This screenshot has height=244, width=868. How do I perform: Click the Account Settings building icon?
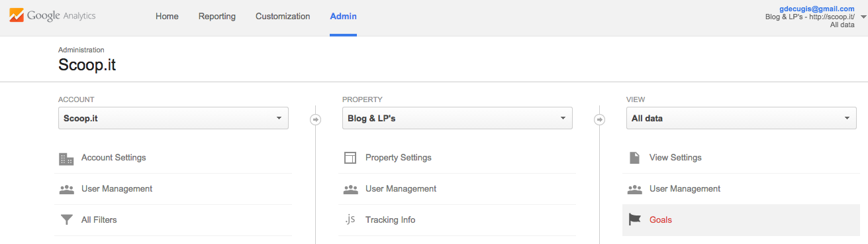pyautogui.click(x=66, y=158)
